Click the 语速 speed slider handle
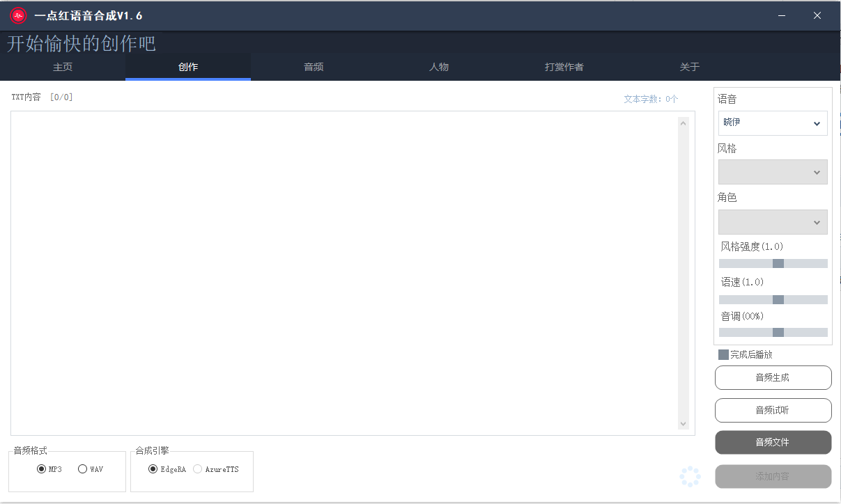841x504 pixels. [778, 299]
